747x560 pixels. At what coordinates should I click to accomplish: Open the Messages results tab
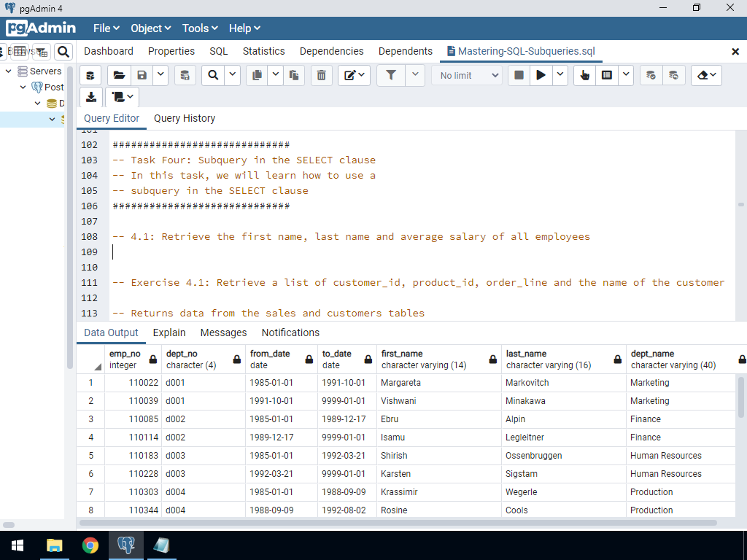pyautogui.click(x=223, y=332)
